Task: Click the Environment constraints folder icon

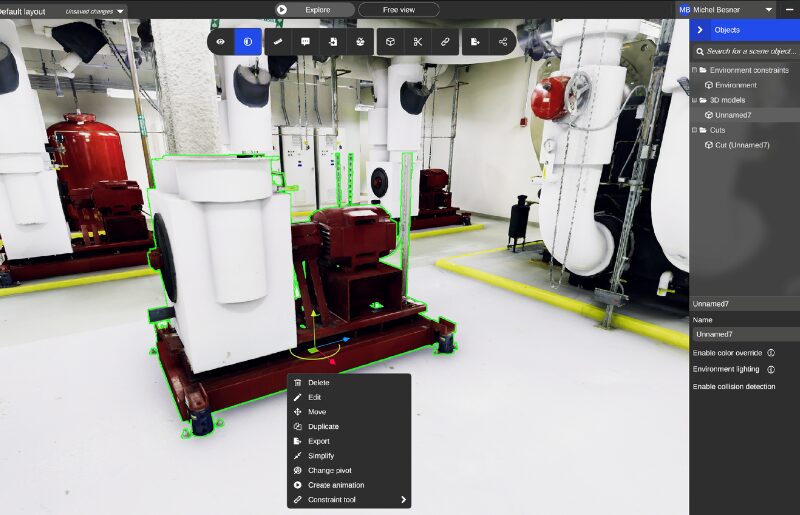Action: (703, 70)
